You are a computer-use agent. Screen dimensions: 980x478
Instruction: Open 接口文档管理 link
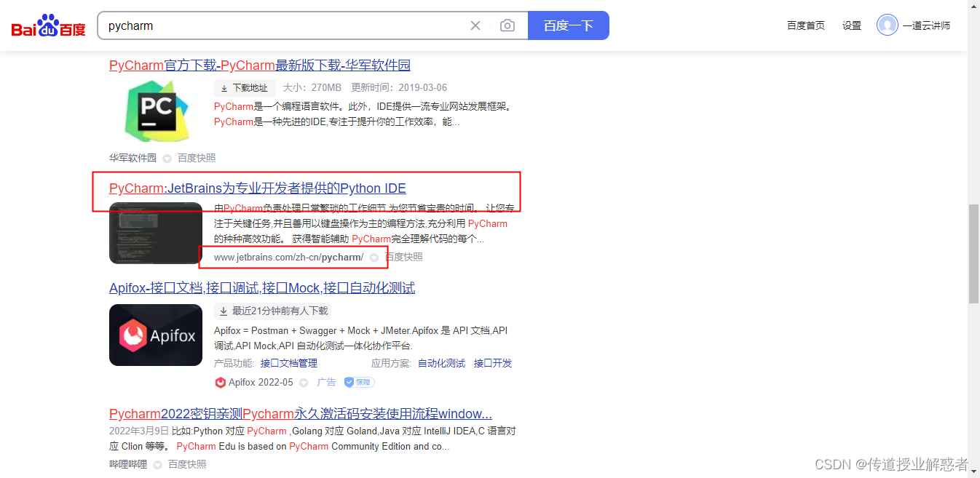(289, 363)
